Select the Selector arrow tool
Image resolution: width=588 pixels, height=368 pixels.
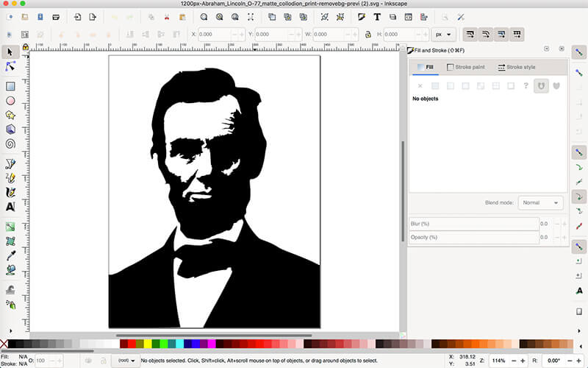point(10,52)
